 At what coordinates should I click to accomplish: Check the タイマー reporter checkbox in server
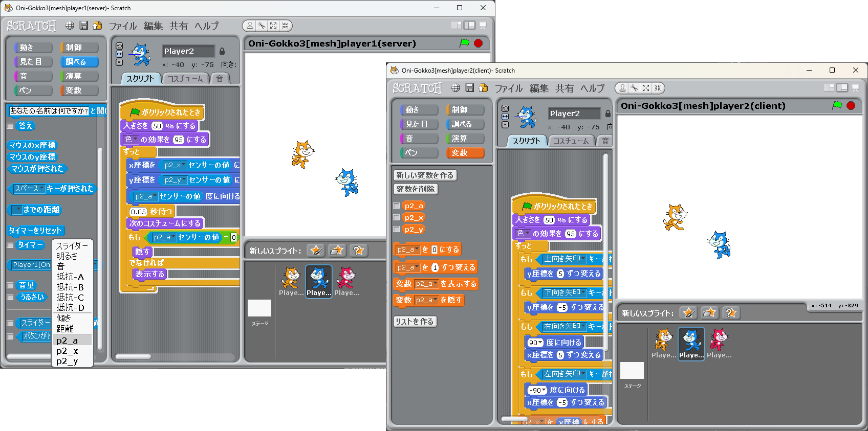[10, 245]
